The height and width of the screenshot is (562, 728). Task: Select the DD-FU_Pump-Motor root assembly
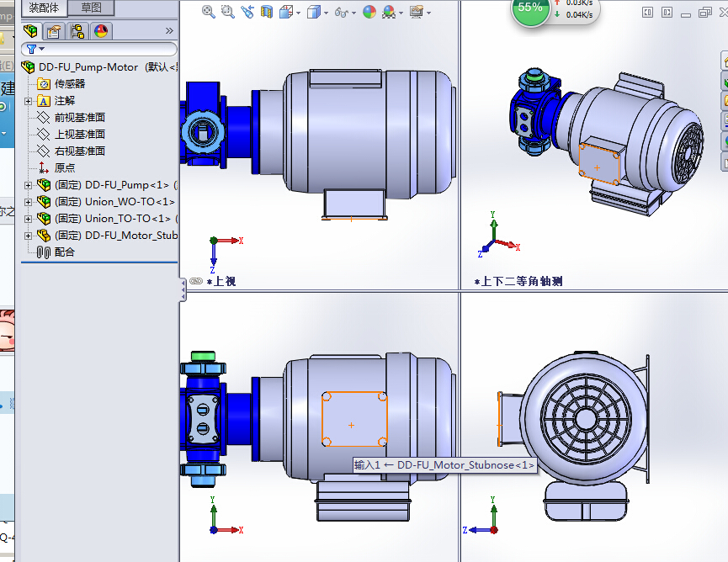99,67
